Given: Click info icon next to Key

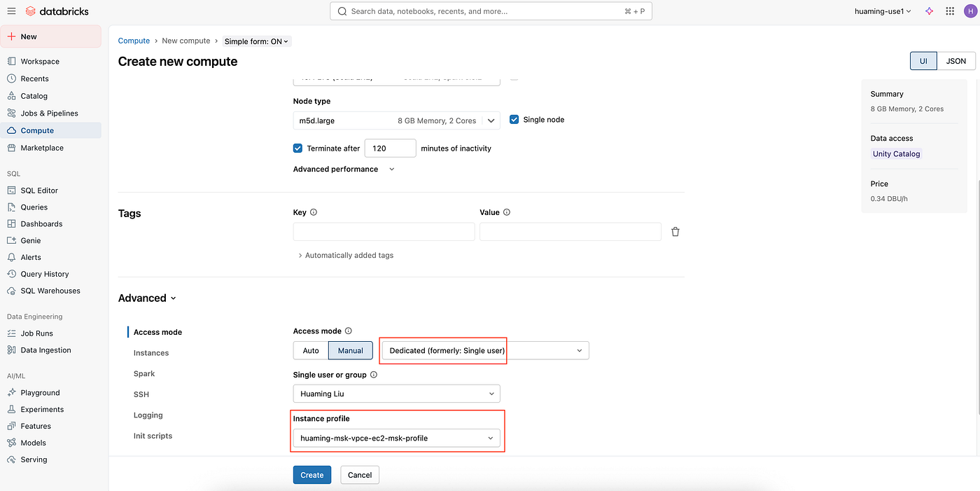Looking at the screenshot, I should coord(314,212).
